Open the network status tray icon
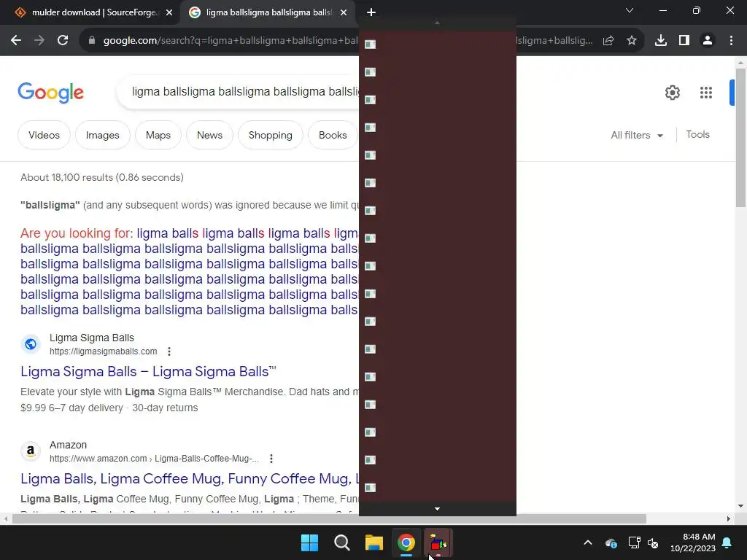Viewport: 747px width, 560px height. coord(634,542)
